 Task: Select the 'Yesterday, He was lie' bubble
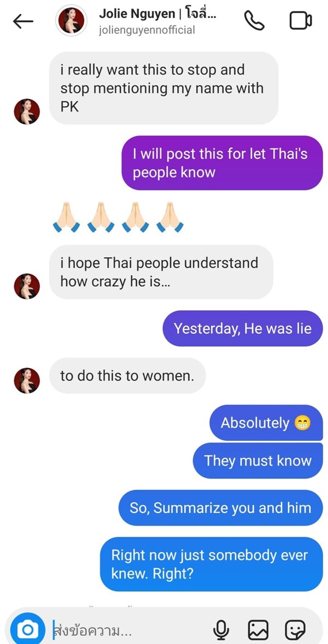(x=243, y=329)
